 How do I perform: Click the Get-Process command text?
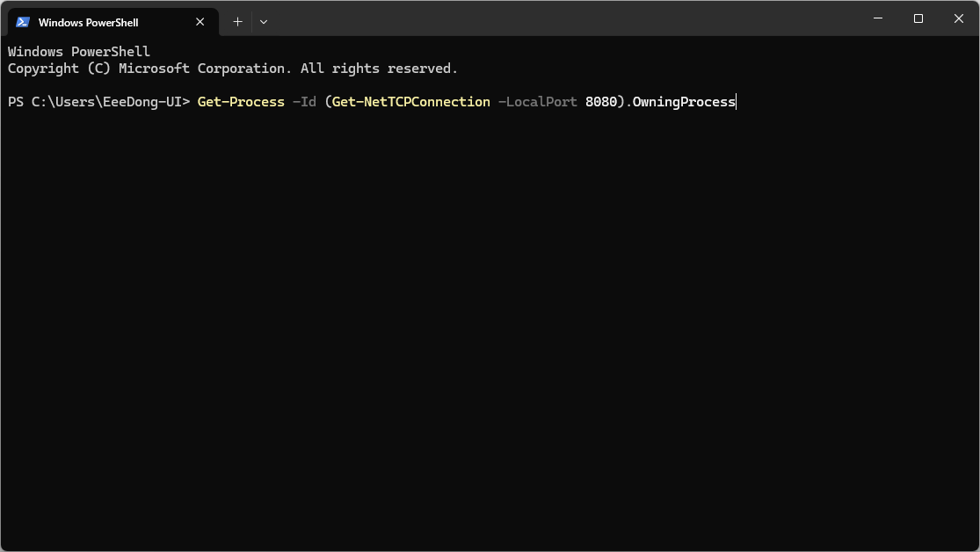241,102
